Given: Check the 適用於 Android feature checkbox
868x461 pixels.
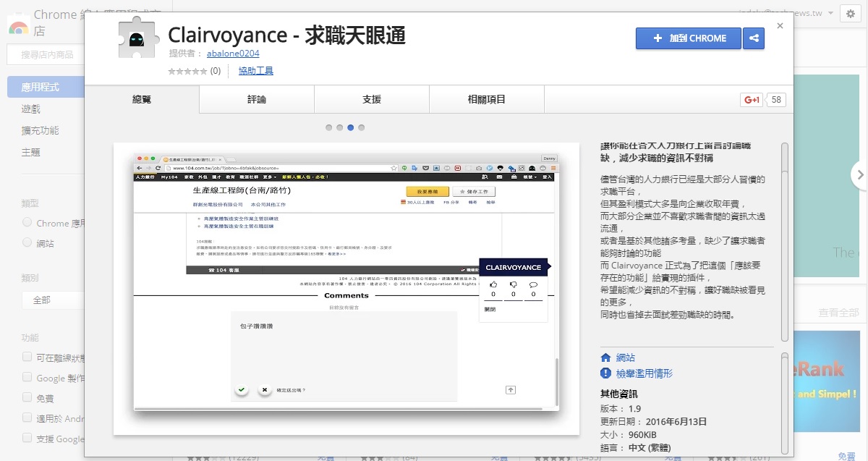Looking at the screenshot, I should click(27, 418).
